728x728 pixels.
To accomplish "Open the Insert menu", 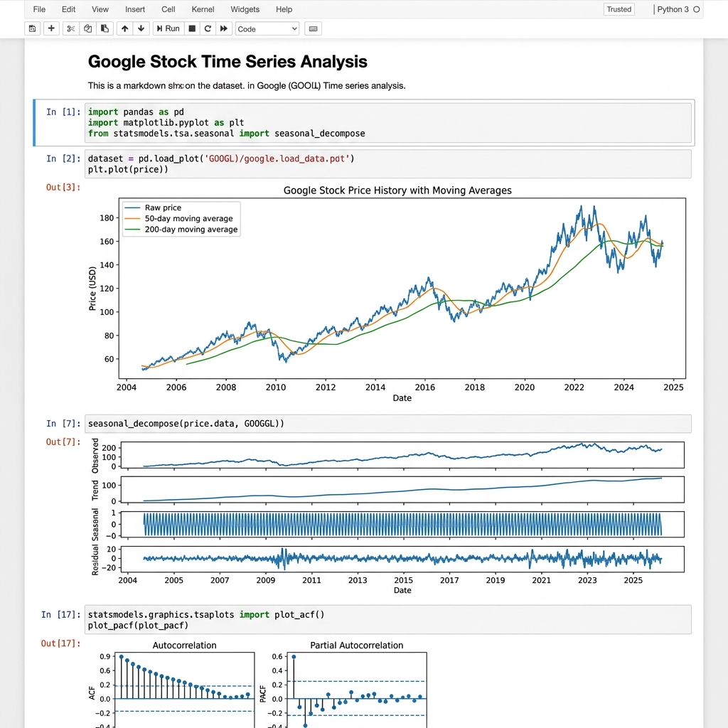I will click(134, 9).
